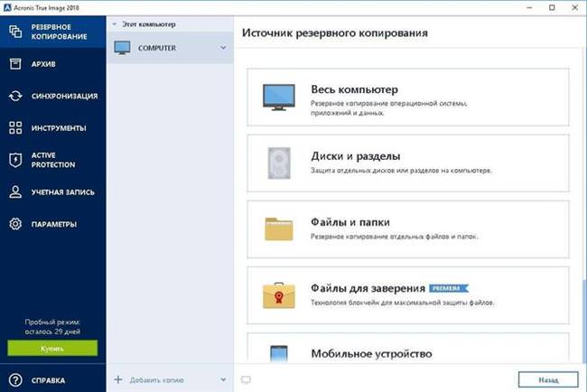Click the Архив box icon
The width and height of the screenshot is (587, 392).
(x=15, y=64)
